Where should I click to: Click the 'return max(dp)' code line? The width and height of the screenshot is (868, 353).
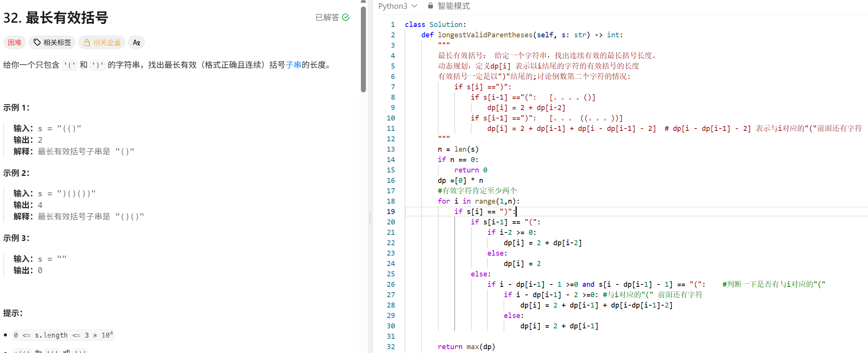[x=466, y=347]
